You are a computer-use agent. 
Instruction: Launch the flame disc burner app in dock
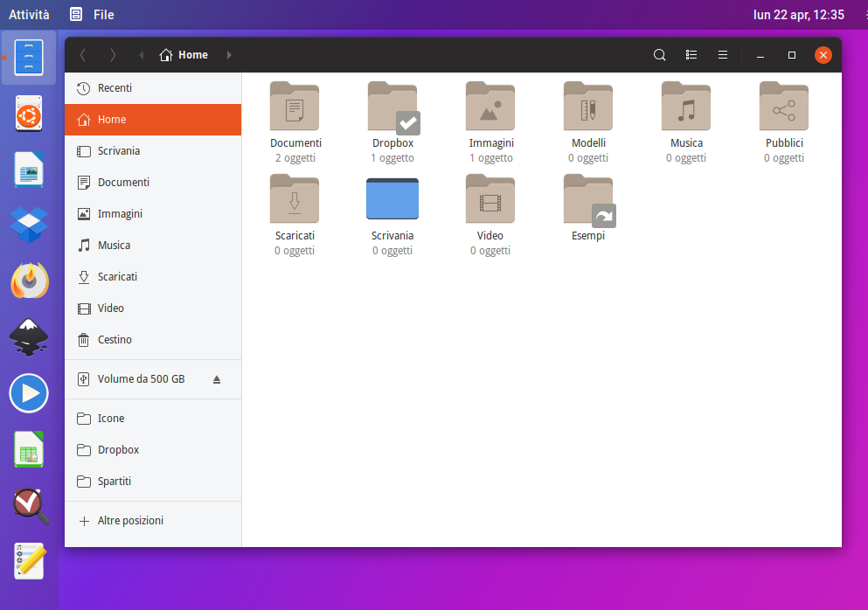tap(29, 281)
